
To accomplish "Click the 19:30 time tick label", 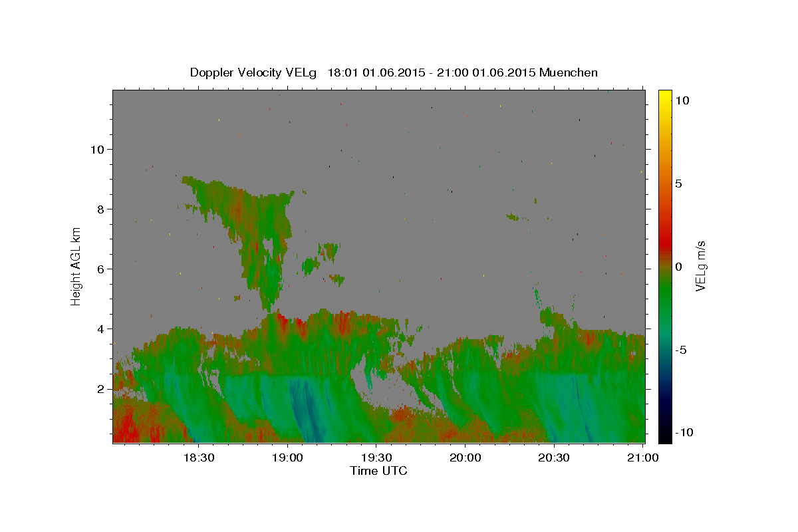I will 376,458.
